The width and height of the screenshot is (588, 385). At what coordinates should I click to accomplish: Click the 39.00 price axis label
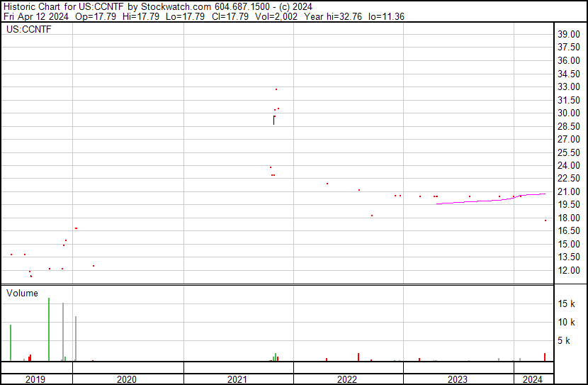tap(569, 34)
